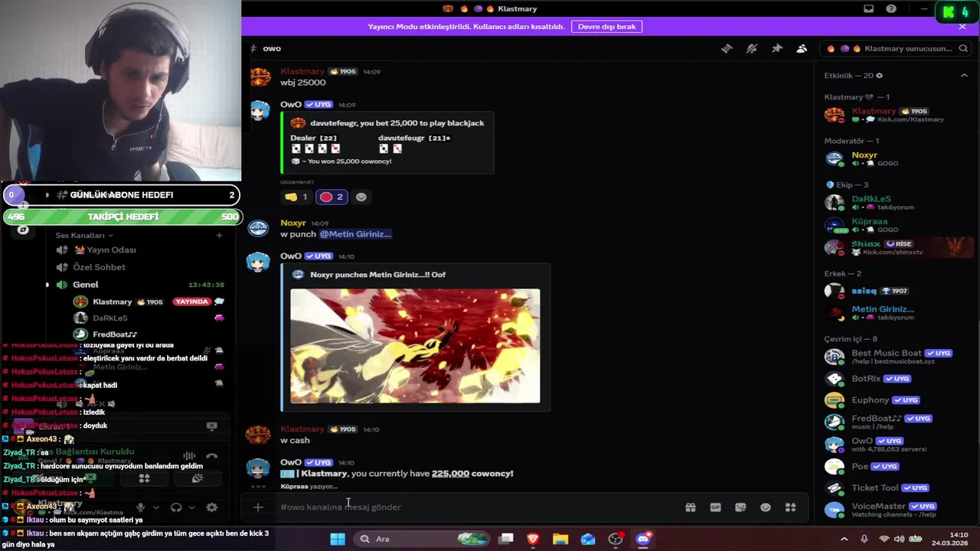Open headphone output options dropdown arrow
The width and height of the screenshot is (980, 551).
(191, 507)
